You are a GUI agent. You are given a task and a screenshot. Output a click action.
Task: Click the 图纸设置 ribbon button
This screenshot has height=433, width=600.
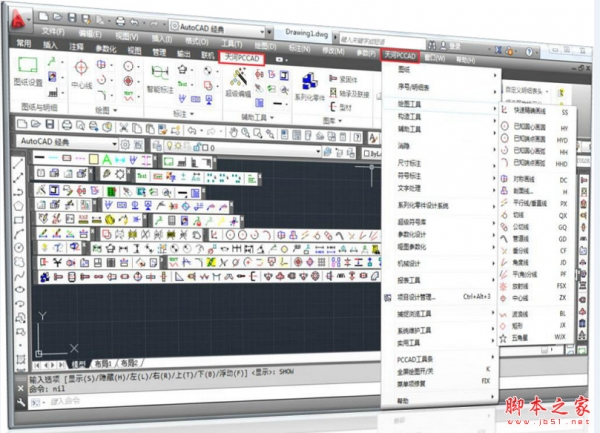point(28,72)
